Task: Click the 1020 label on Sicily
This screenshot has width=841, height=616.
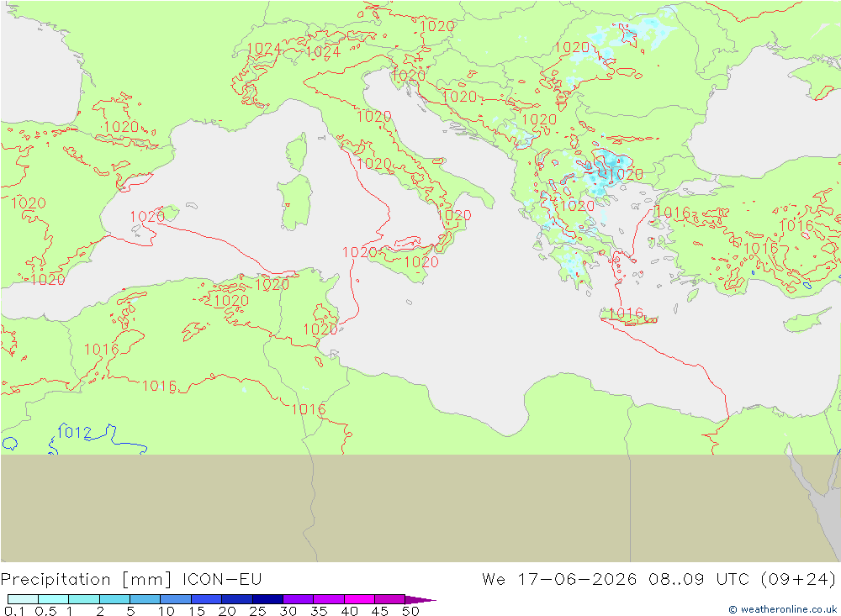Action: (x=421, y=261)
